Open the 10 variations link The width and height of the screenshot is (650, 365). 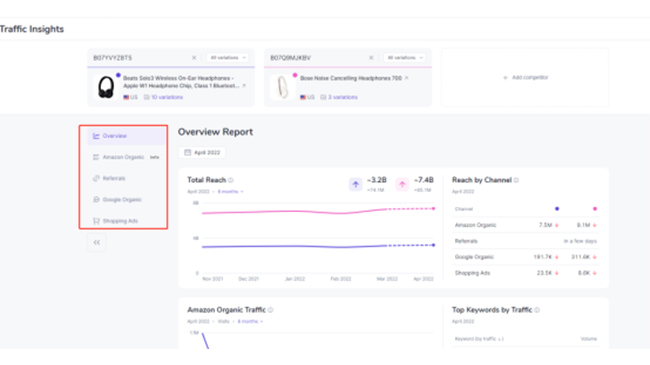pos(167,97)
